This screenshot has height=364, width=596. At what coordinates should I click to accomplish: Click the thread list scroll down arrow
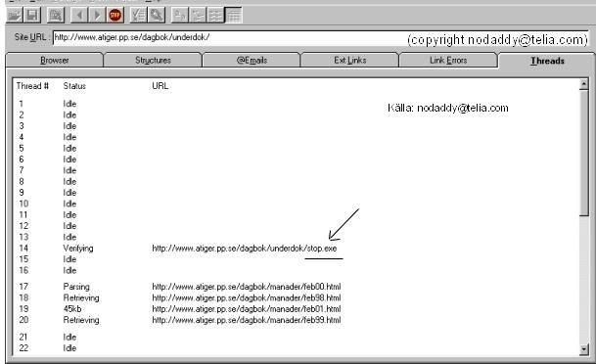tap(584, 349)
